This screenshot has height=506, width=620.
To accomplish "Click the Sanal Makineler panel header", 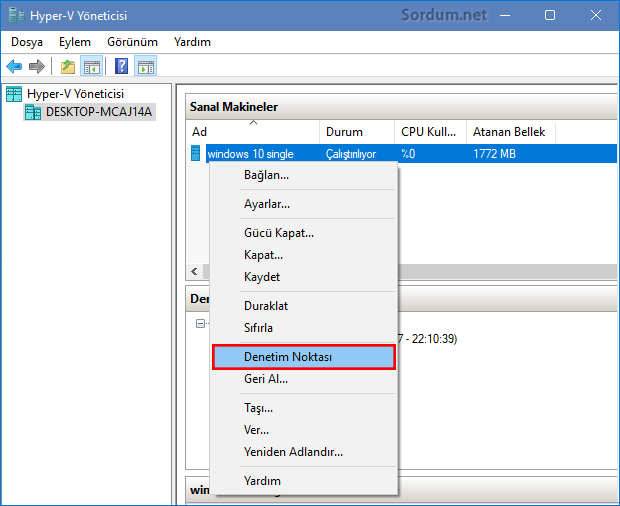I will [401, 107].
